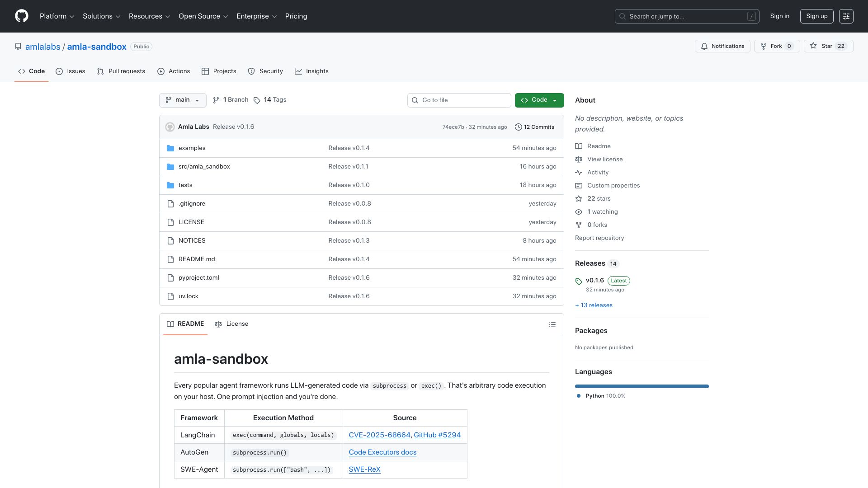Viewport: 868px width, 488px height.
Task: Focus the Search or jump to field
Action: click(x=687, y=16)
